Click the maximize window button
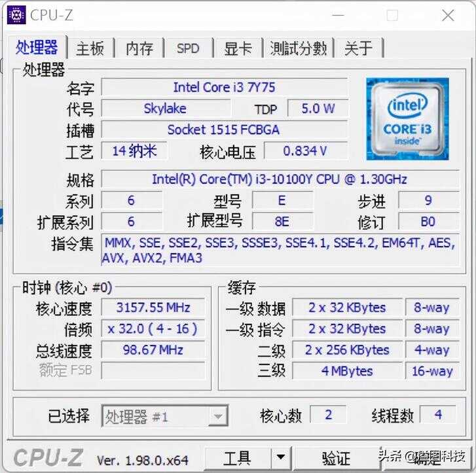The width and height of the screenshot is (476, 473). coord(392,15)
